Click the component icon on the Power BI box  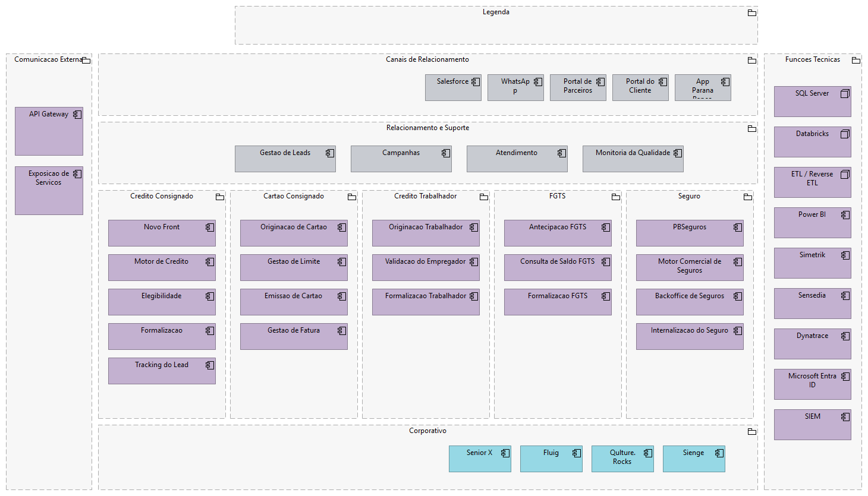pyautogui.click(x=845, y=215)
